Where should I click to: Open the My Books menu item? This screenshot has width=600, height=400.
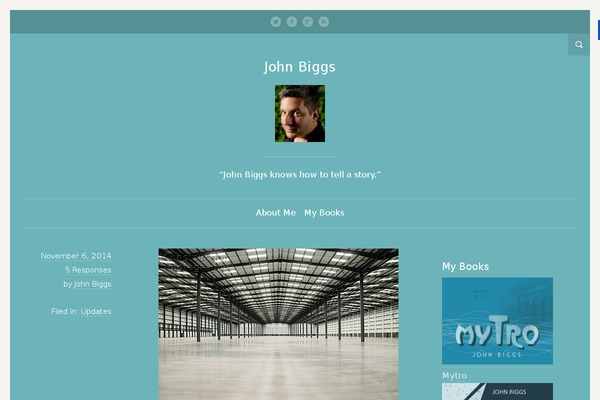coord(324,213)
